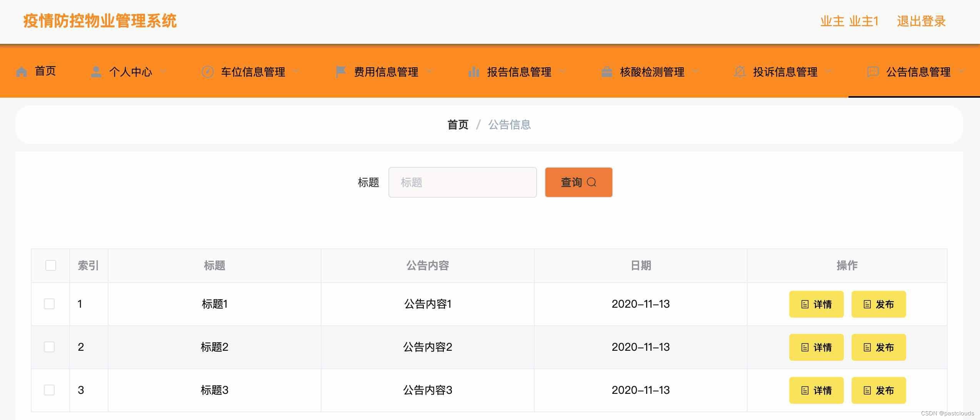980x420 pixels.
Task: Click 发布 for 标题3
Action: 878,390
